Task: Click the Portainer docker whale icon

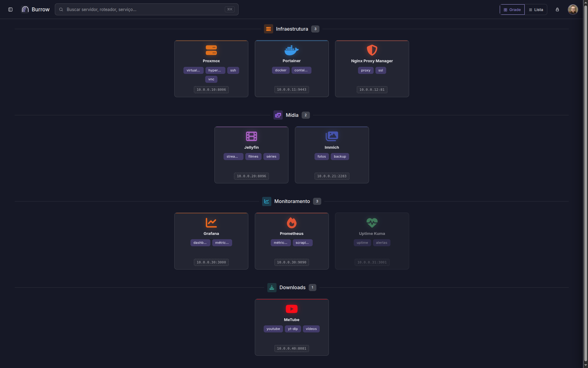Action: coord(292,50)
